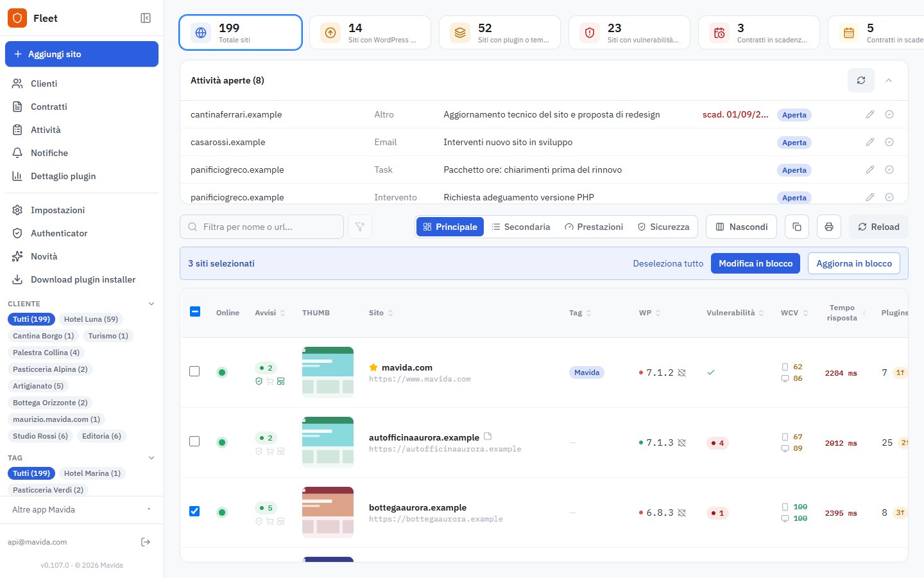Refresh the open activities list
This screenshot has height=578, width=924.
pos(861,80)
